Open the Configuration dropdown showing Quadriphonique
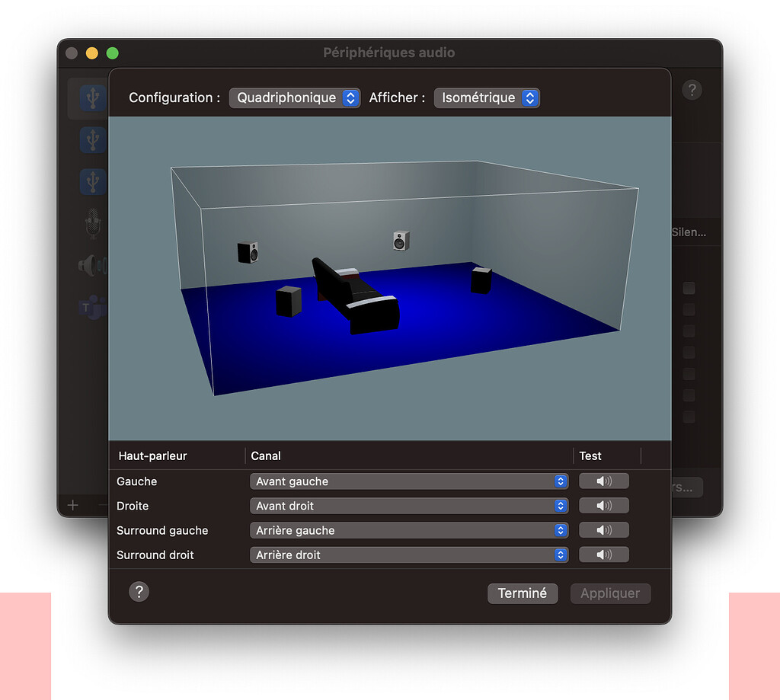The width and height of the screenshot is (780, 700). point(295,97)
